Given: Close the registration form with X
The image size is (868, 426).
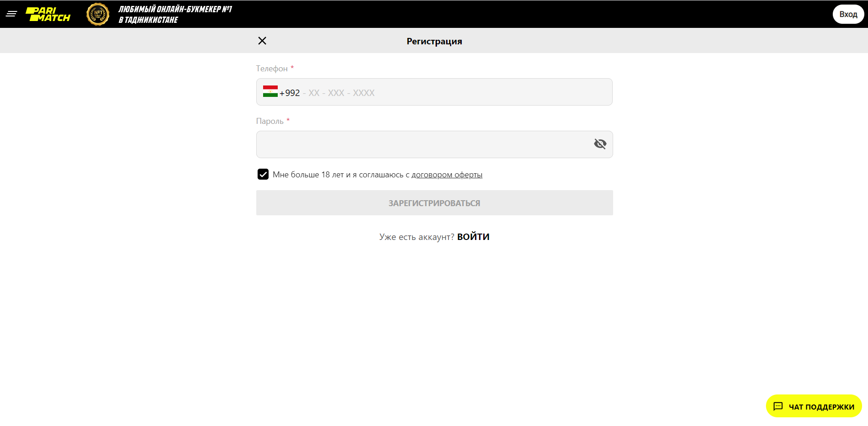Looking at the screenshot, I should click(262, 41).
